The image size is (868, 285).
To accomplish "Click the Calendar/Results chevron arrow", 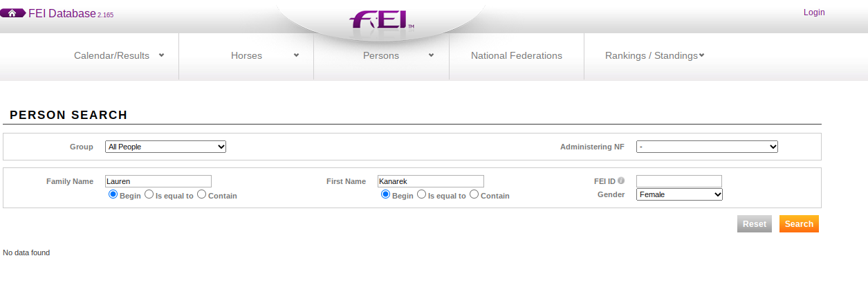I will (x=161, y=55).
